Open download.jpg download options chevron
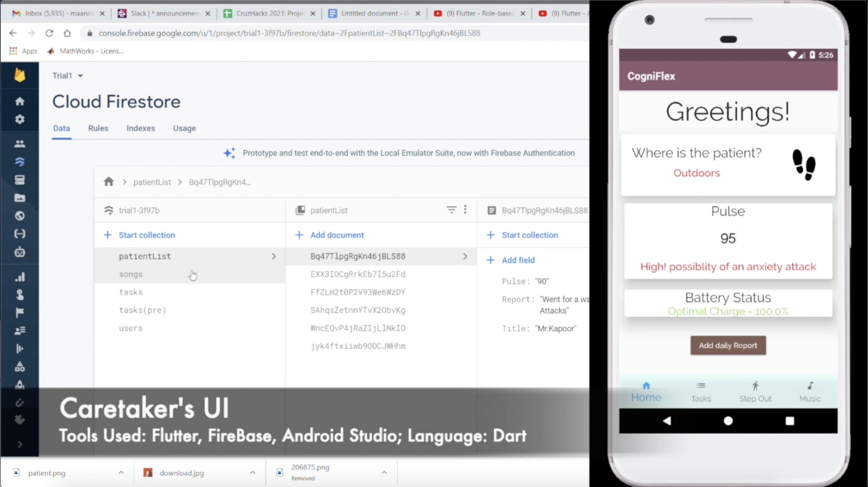The width and height of the screenshot is (868, 487). click(252, 473)
